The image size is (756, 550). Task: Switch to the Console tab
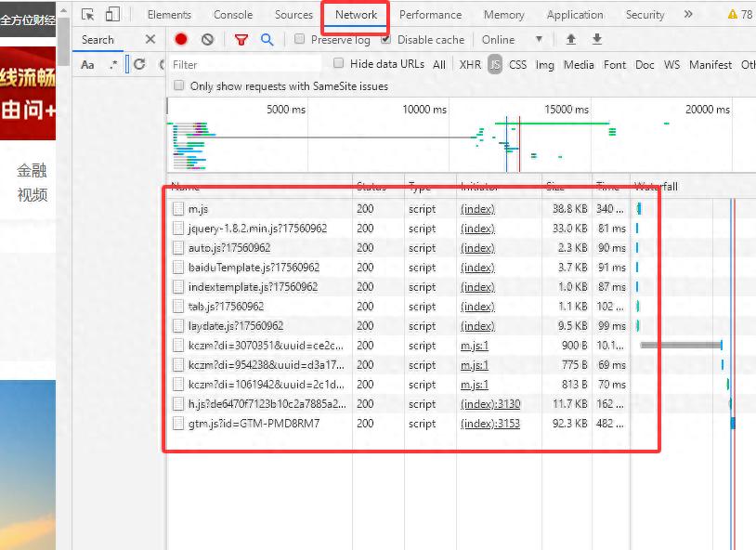233,15
